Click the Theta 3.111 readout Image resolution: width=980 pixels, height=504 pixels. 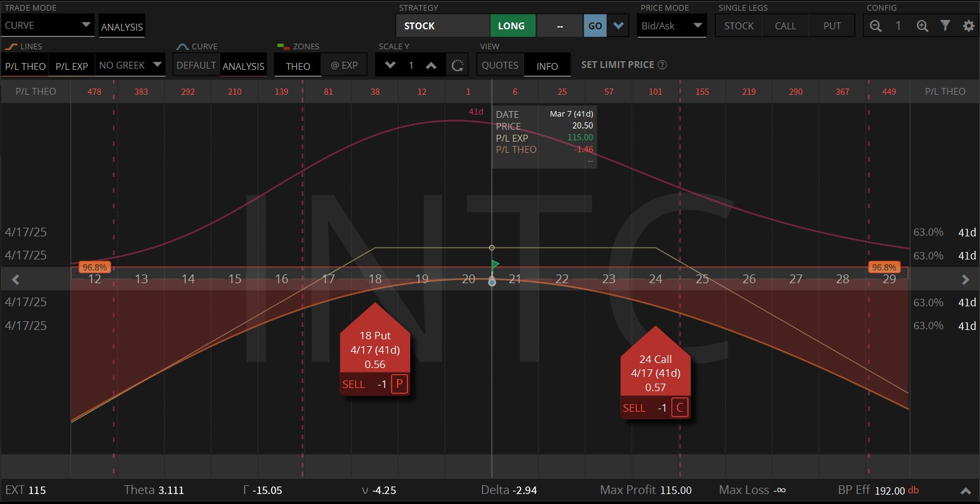(x=154, y=490)
